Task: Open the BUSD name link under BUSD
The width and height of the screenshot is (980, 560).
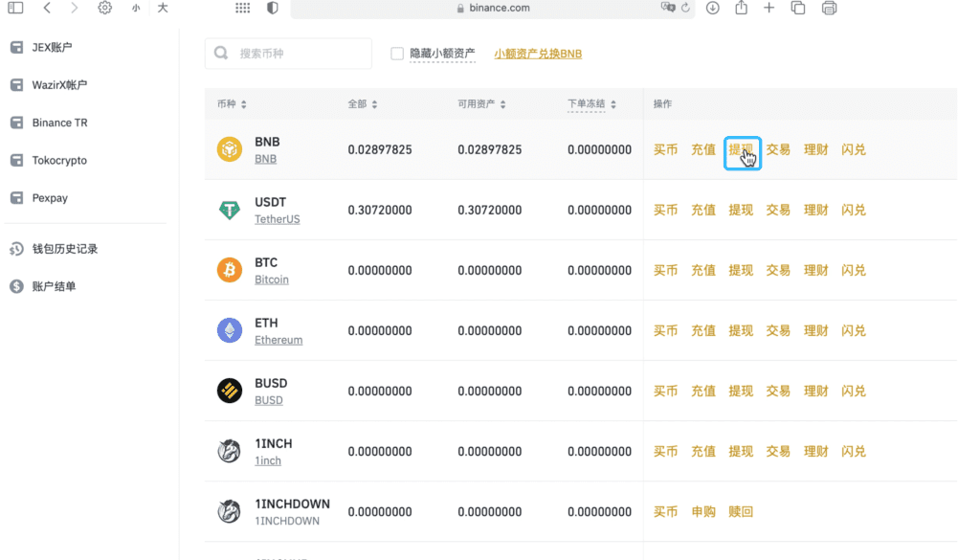Action: pyautogui.click(x=268, y=400)
